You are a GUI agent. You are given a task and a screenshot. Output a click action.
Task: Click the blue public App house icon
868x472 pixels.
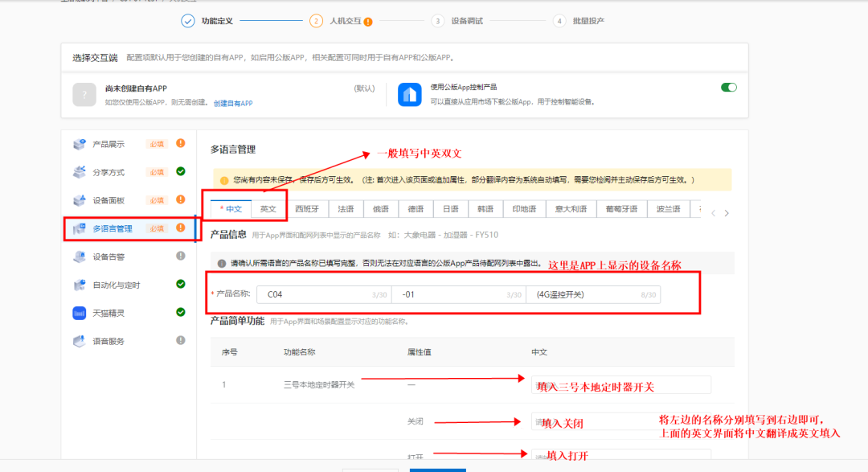(x=410, y=94)
